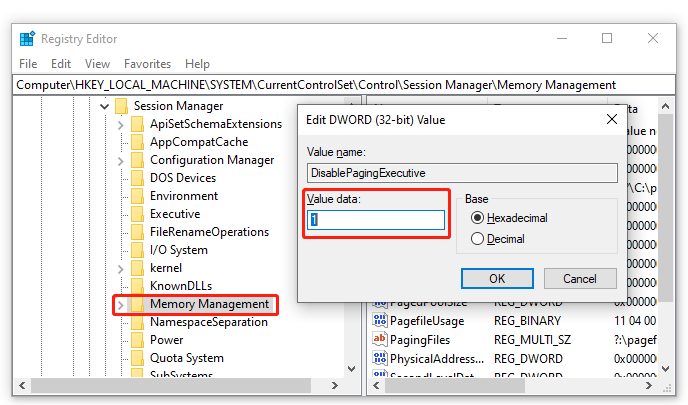Open the View menu
Viewport: 688px width, 405px height.
(x=97, y=64)
